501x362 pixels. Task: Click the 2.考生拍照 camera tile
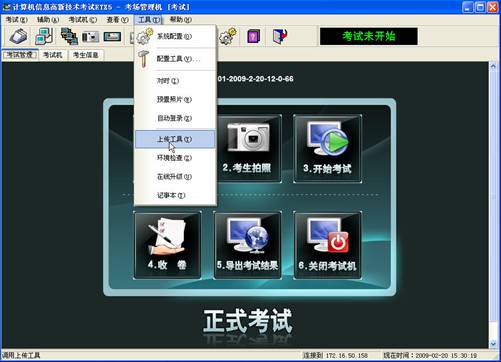248,149
